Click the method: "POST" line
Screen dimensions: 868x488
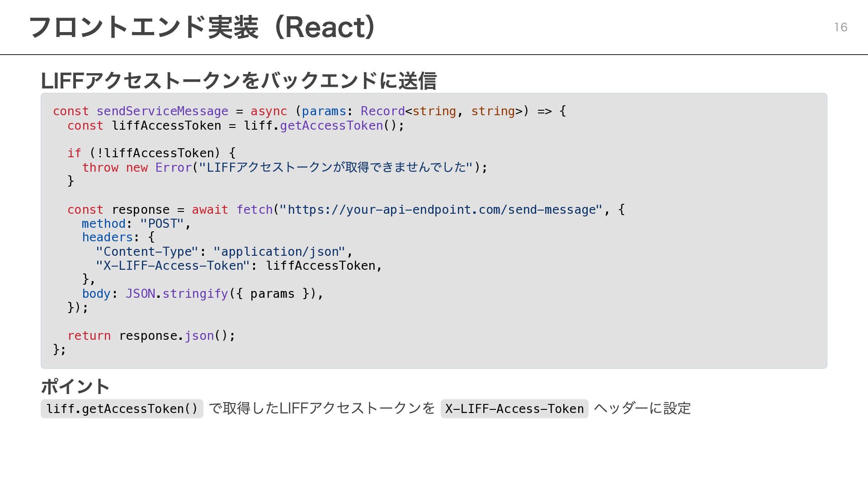tap(136, 224)
